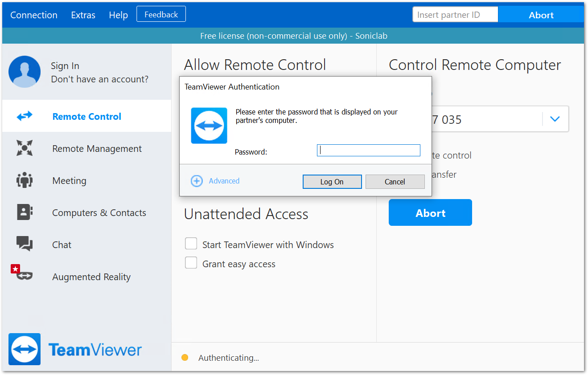The height and width of the screenshot is (375, 588).
Task: Click the Insert partner ID field
Action: (455, 15)
